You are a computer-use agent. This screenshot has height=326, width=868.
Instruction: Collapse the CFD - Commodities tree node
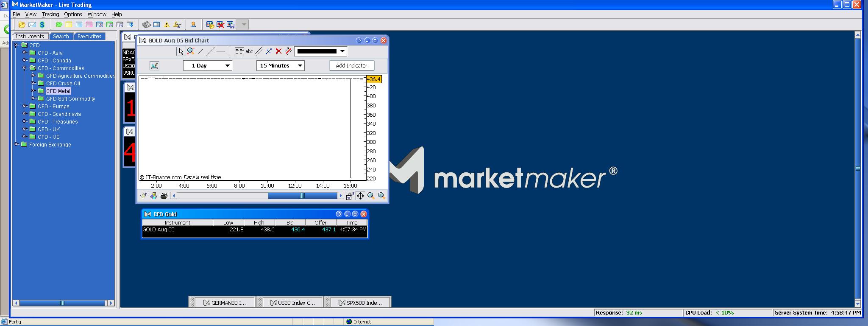(25, 68)
